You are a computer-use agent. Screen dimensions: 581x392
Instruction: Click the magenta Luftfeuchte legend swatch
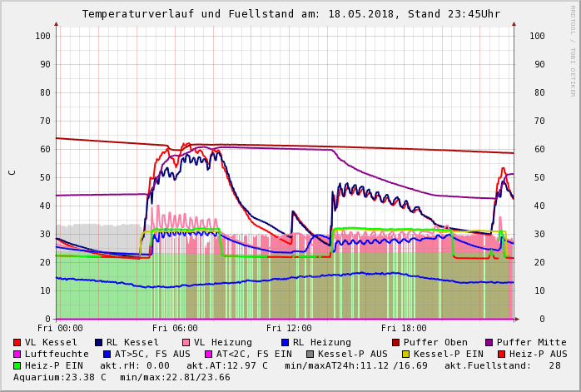(17, 354)
